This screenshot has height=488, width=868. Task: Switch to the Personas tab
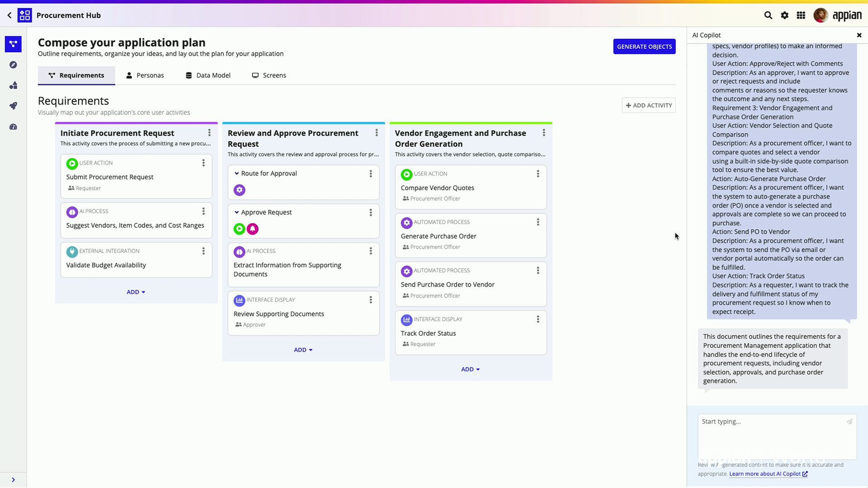[145, 75]
